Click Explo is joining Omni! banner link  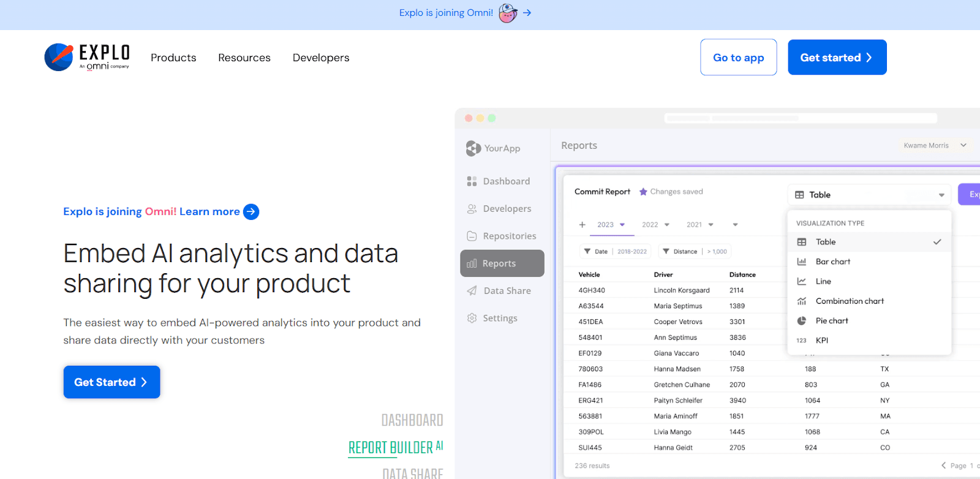[x=446, y=13]
